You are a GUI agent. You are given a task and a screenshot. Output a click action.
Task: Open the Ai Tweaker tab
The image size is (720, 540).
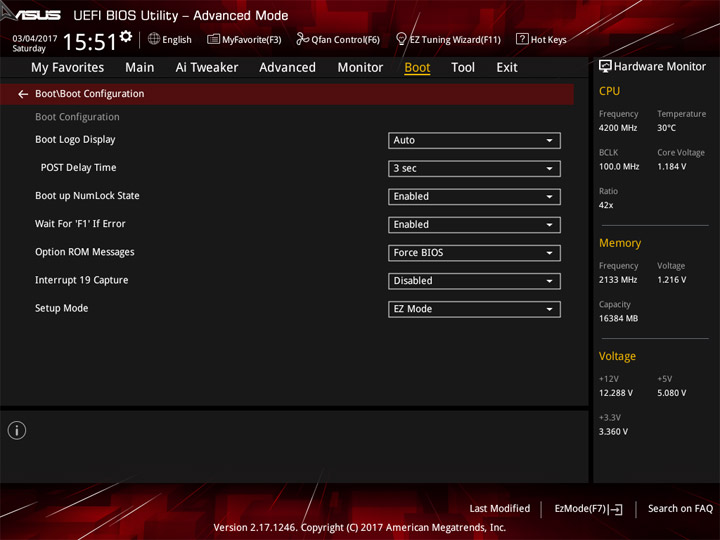pyautogui.click(x=207, y=68)
